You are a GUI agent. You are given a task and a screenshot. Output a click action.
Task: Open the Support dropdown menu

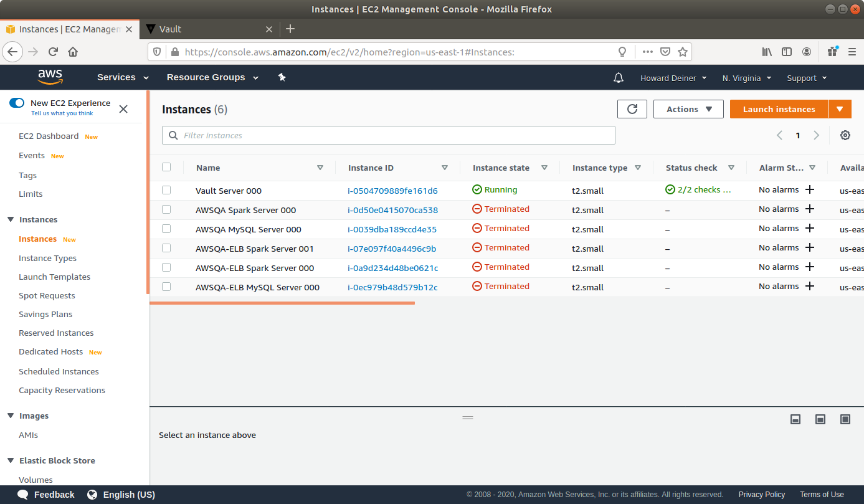pos(807,78)
